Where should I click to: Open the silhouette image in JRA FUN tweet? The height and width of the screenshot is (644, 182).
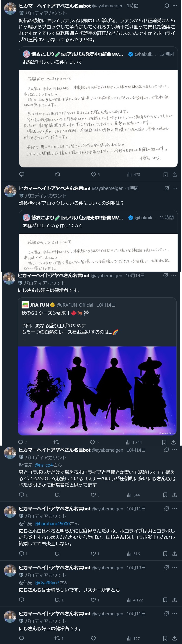[97, 391]
